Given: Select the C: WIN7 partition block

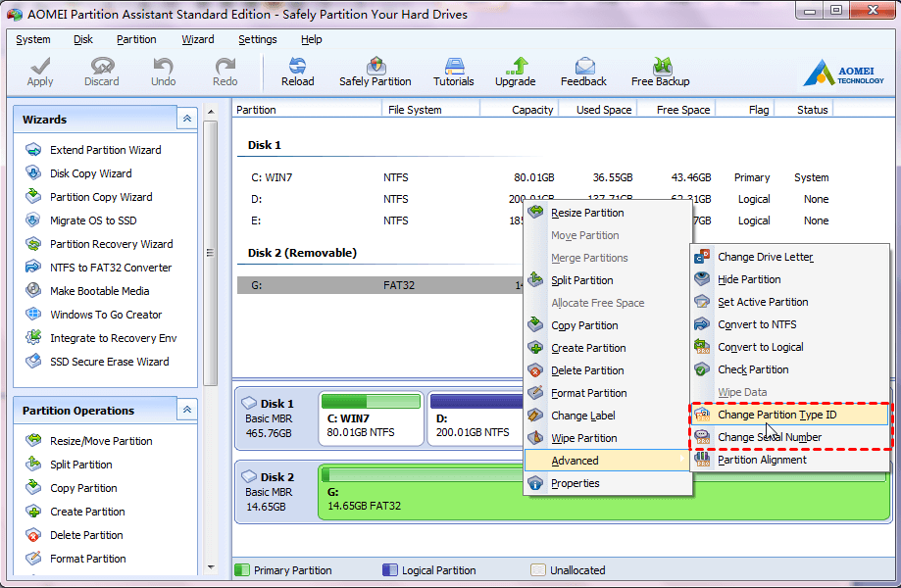Looking at the screenshot, I should (x=371, y=417).
